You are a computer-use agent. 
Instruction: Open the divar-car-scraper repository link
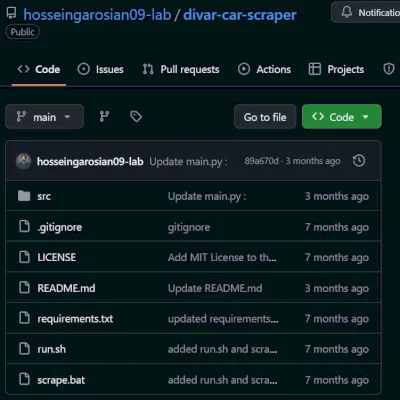click(240, 15)
